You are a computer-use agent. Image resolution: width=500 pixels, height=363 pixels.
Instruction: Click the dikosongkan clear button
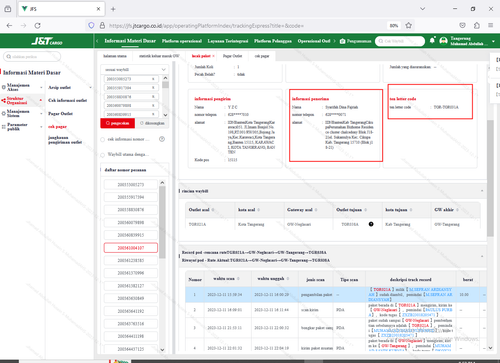[x=152, y=123]
